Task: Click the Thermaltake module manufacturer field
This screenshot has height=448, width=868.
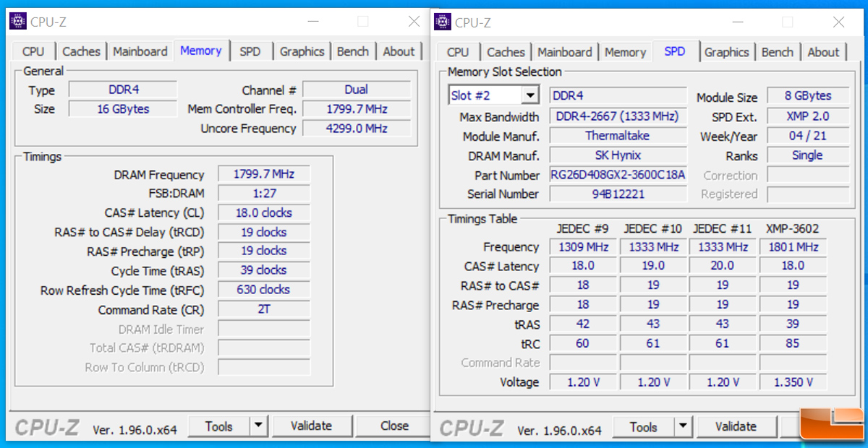Action: point(618,136)
